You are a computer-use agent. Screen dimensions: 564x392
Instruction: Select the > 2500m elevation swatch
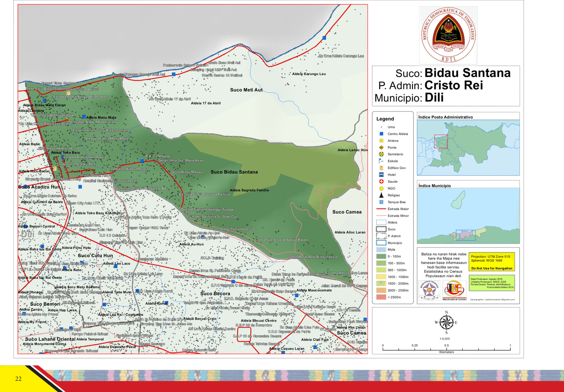click(x=381, y=297)
